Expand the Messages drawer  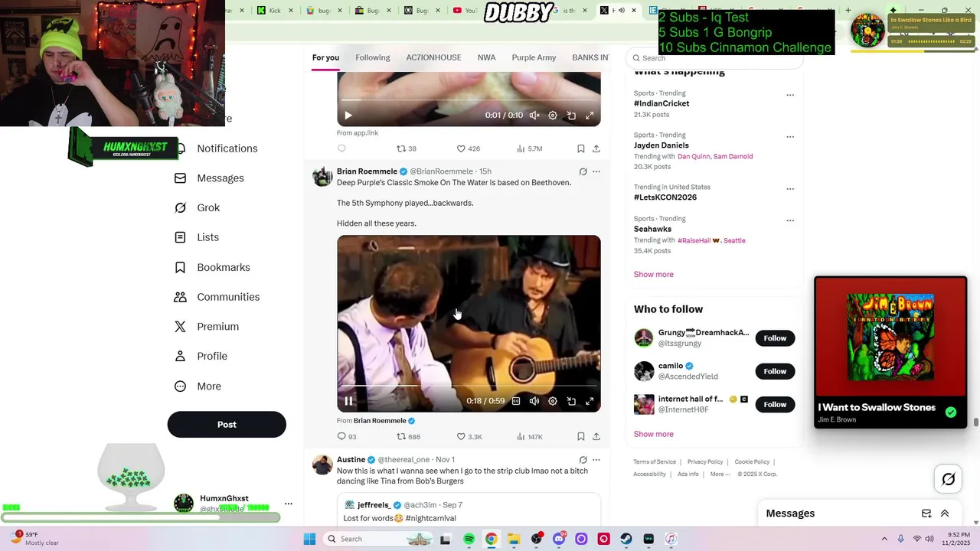[945, 514]
